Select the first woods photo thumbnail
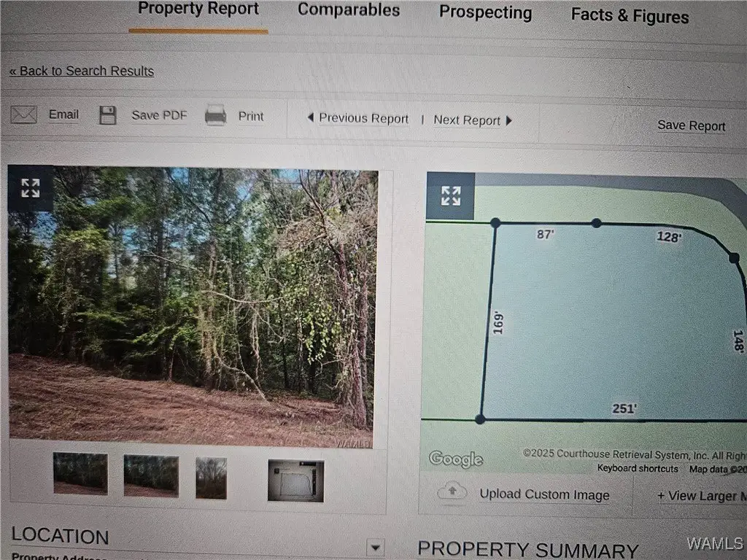747x560 pixels. coord(80,473)
